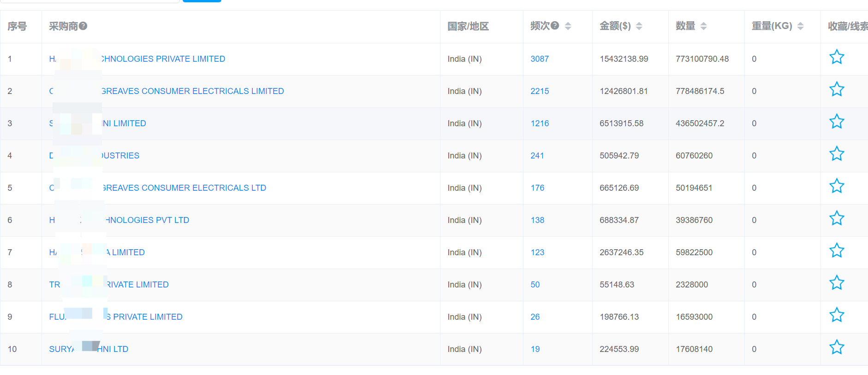Click frequency value 176

point(537,188)
